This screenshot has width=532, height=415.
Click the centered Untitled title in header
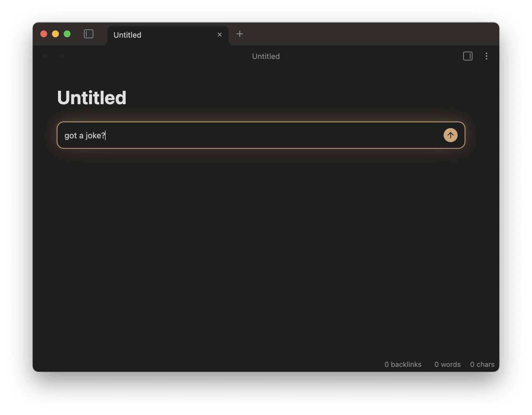coord(266,56)
